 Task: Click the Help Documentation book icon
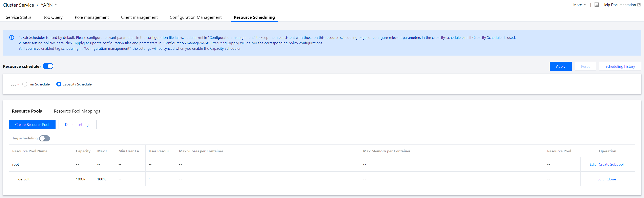(597, 5)
